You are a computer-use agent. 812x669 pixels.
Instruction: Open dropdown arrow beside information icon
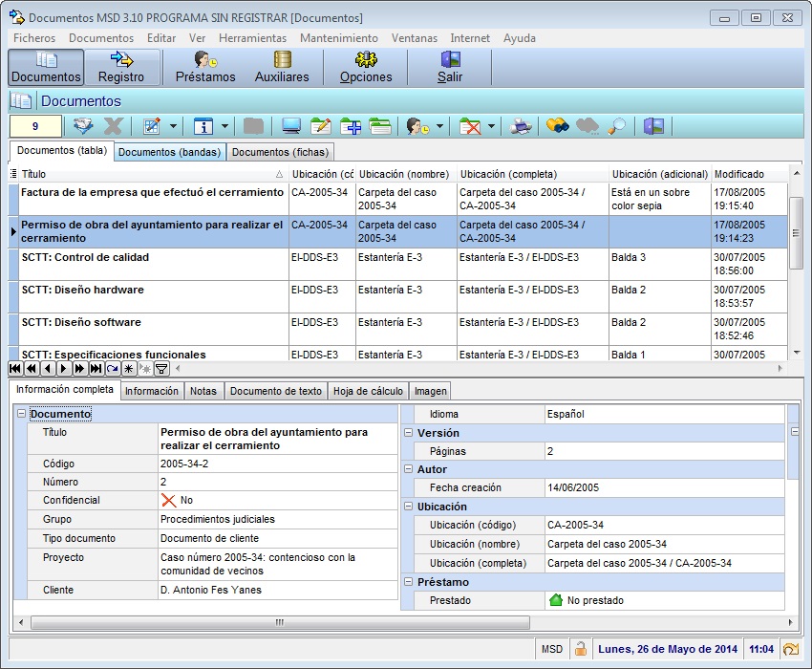(224, 126)
